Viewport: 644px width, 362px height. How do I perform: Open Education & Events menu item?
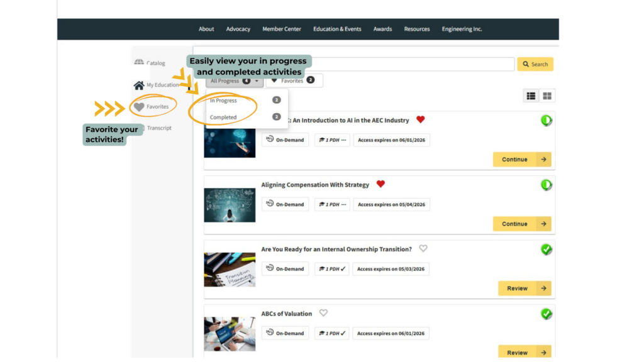pos(337,29)
